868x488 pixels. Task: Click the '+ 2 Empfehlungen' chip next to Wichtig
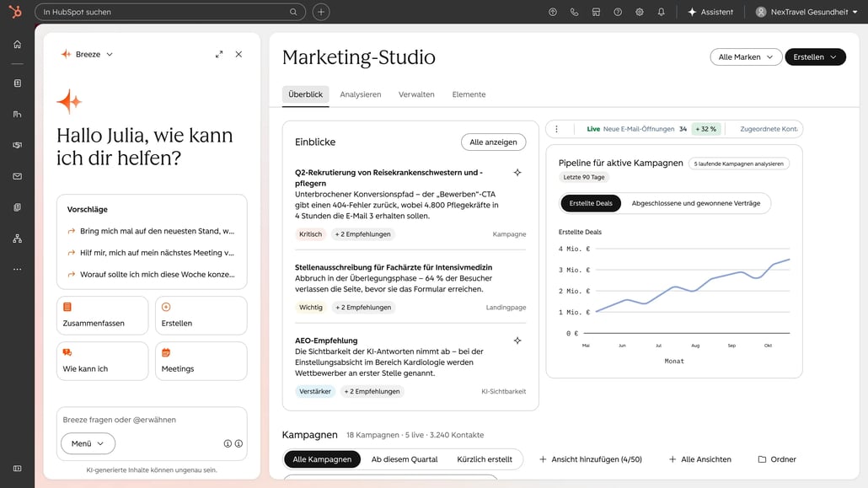(362, 308)
